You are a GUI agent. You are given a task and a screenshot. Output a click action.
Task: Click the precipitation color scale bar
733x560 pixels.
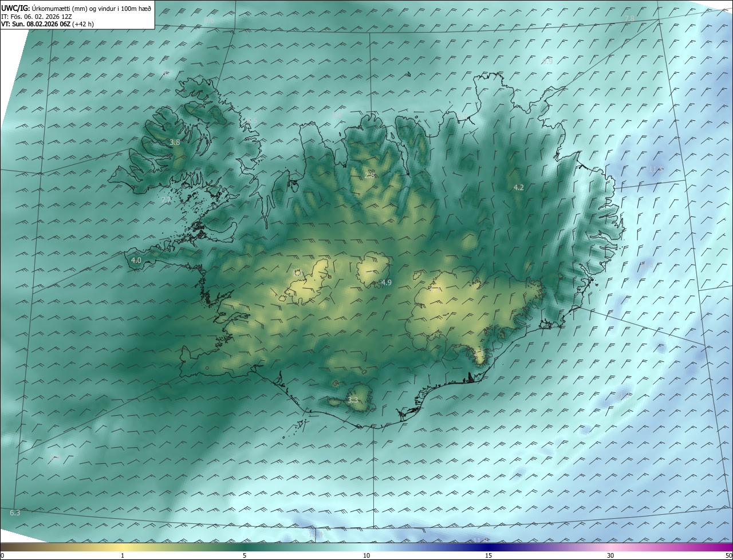coord(366,547)
